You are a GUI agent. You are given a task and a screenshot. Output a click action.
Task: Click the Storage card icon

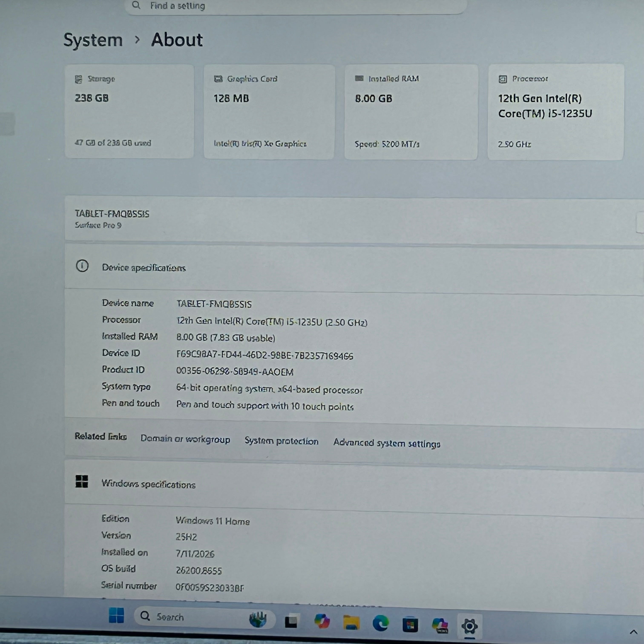click(x=79, y=79)
